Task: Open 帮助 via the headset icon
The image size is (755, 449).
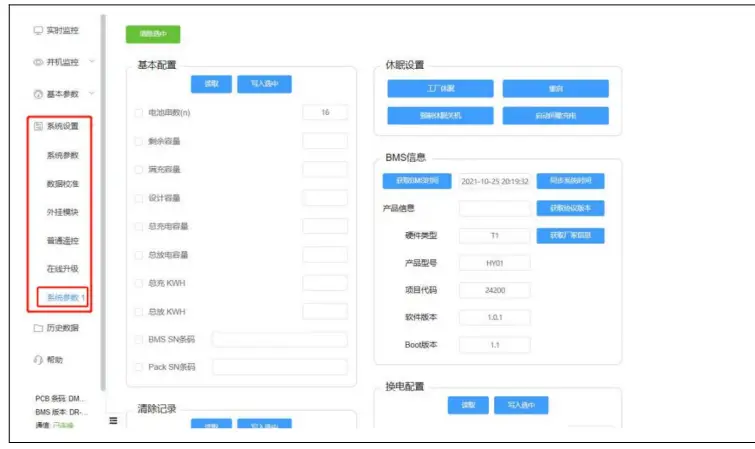Action: [x=38, y=360]
